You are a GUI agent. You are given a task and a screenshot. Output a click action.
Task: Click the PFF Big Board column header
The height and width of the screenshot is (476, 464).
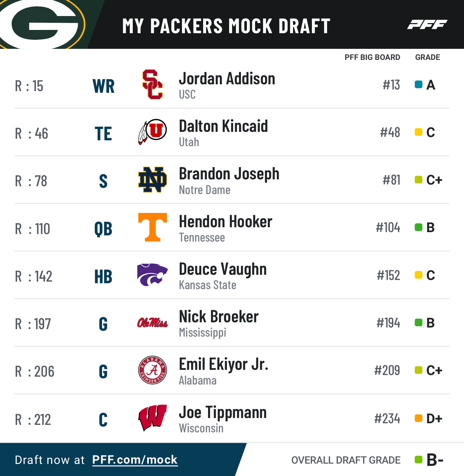pos(372,57)
